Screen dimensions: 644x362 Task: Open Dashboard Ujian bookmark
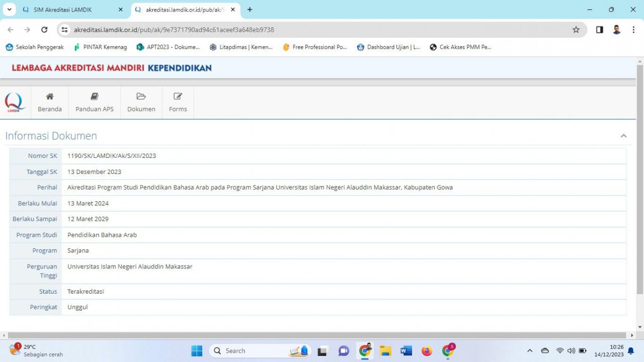click(x=388, y=47)
